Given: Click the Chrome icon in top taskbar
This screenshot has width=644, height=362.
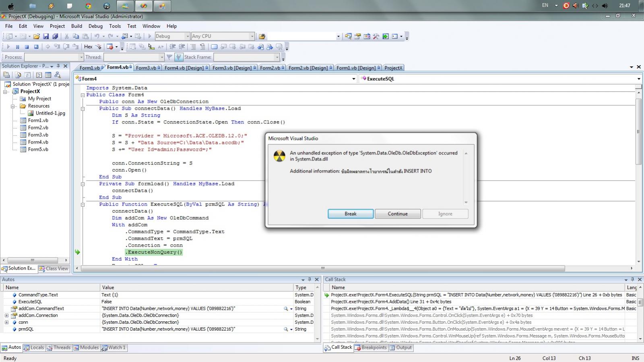Looking at the screenshot, I should point(88,6).
